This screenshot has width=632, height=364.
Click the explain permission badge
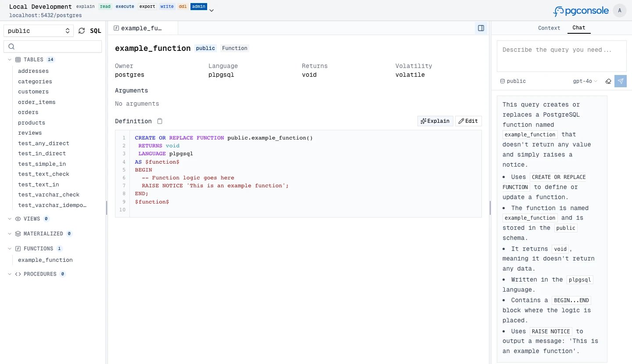click(85, 7)
